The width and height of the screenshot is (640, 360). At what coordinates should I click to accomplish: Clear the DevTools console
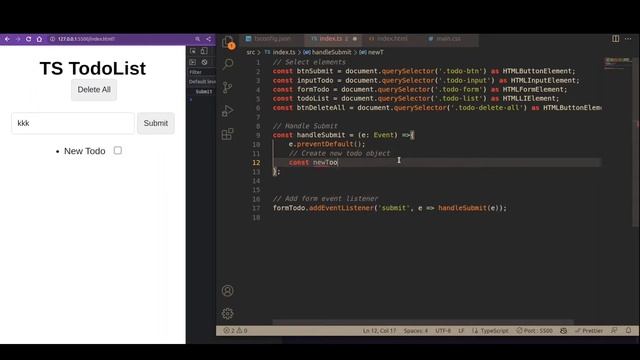204,62
